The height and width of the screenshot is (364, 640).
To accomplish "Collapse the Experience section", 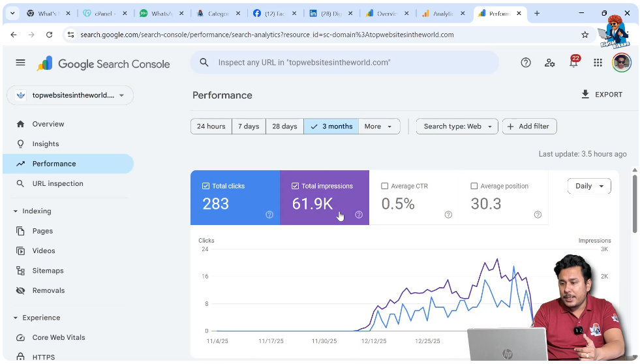I will [16, 318].
